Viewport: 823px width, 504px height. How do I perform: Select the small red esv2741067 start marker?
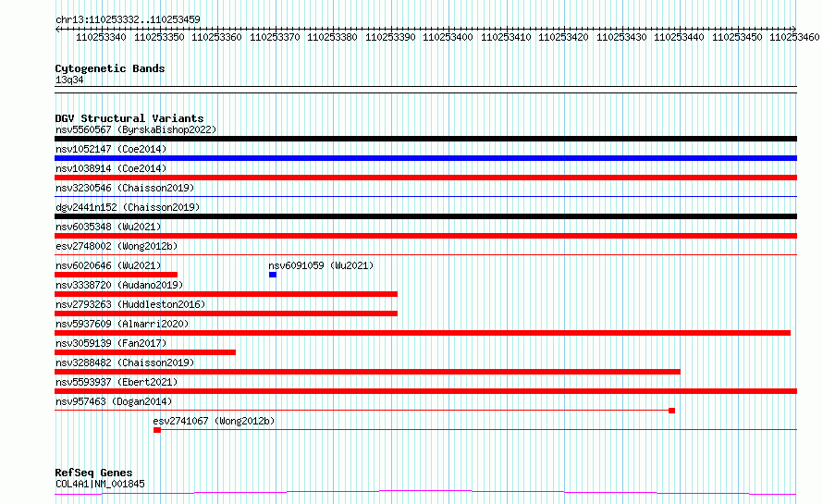(157, 430)
